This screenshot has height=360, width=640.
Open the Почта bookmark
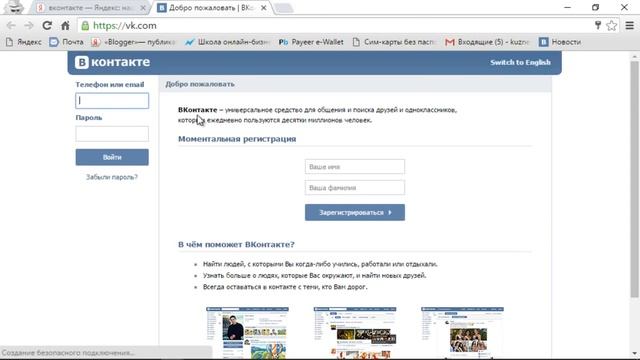click(66, 42)
